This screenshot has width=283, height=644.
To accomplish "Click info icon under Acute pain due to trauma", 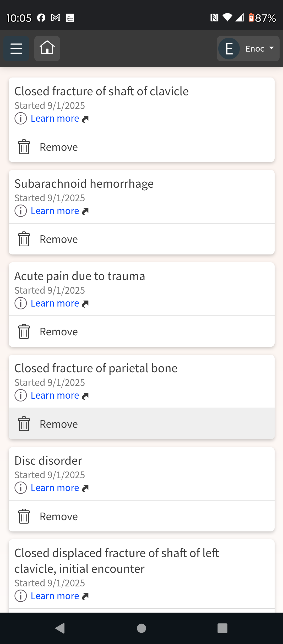I will point(21,303).
